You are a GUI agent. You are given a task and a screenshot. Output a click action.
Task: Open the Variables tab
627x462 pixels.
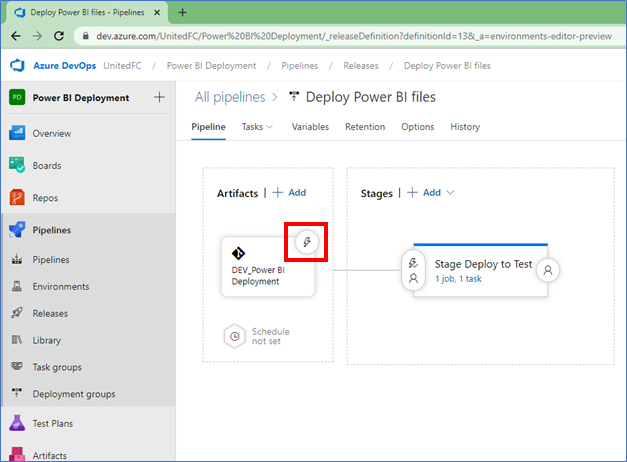coord(310,127)
